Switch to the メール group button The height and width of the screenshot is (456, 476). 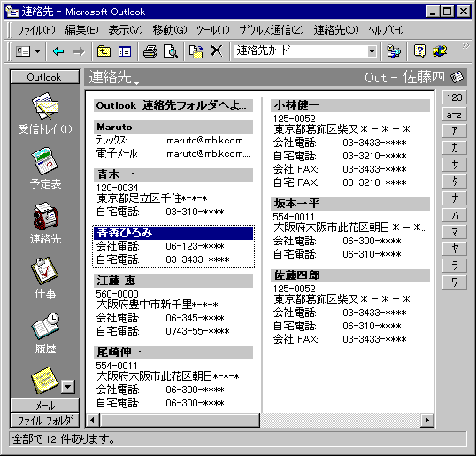[44, 405]
